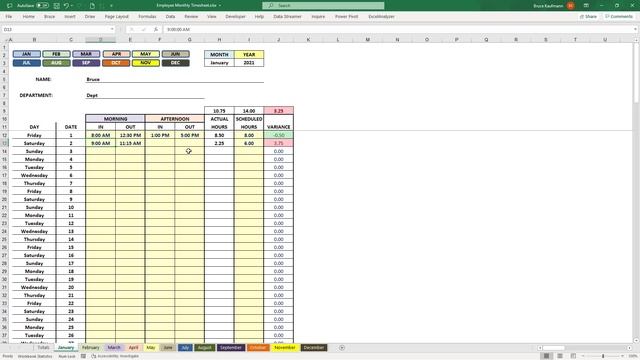The height and width of the screenshot is (360, 640).
Task: Switch to the Insert ribbon tab
Action: point(70,17)
